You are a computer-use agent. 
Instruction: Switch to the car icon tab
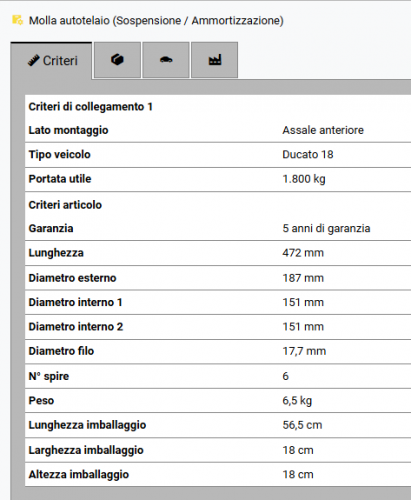166,60
